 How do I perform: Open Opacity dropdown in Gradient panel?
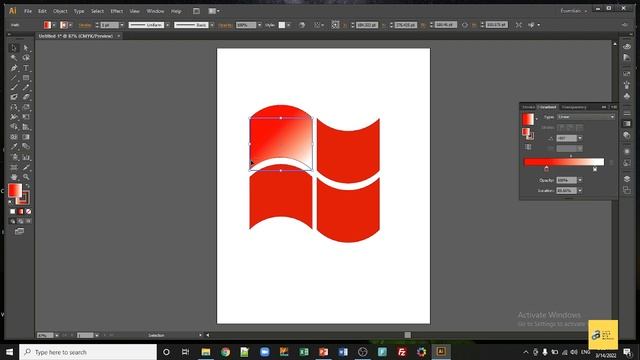[x=580, y=180]
